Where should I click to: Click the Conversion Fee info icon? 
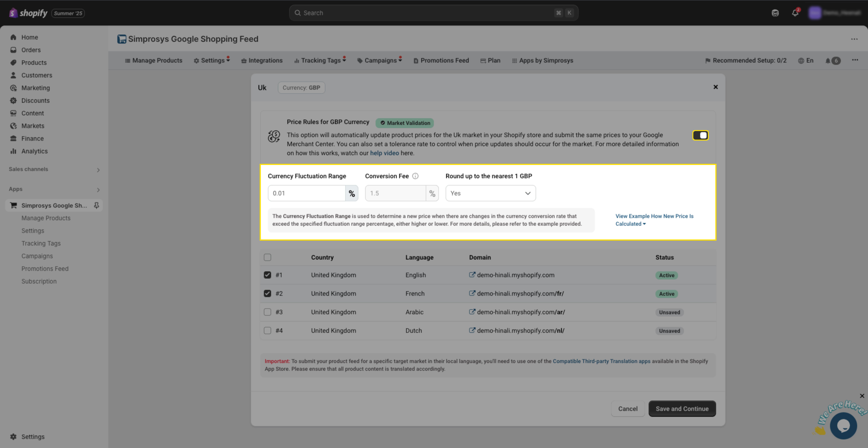(415, 176)
